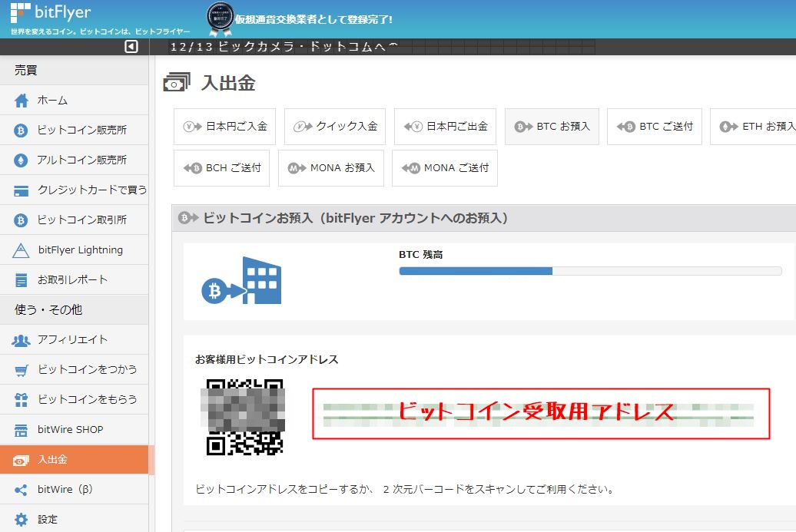This screenshot has width=796, height=532.
Task: Click the アフィリエイト people icon
Action: click(21, 340)
